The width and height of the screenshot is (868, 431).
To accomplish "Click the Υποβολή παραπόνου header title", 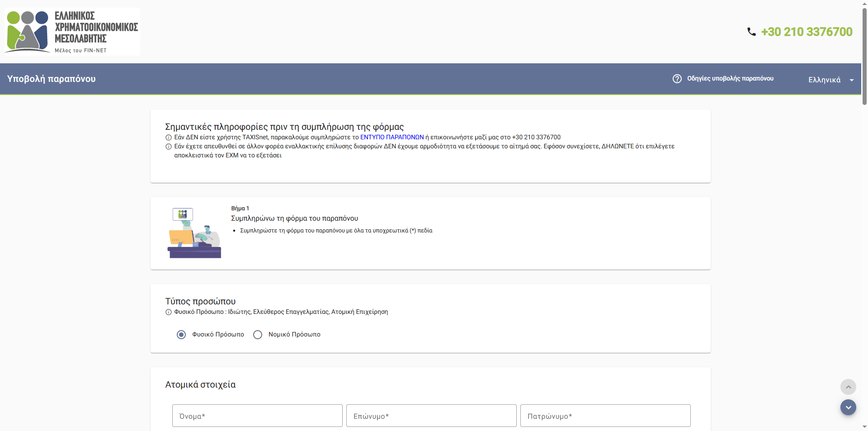I will (52, 79).
